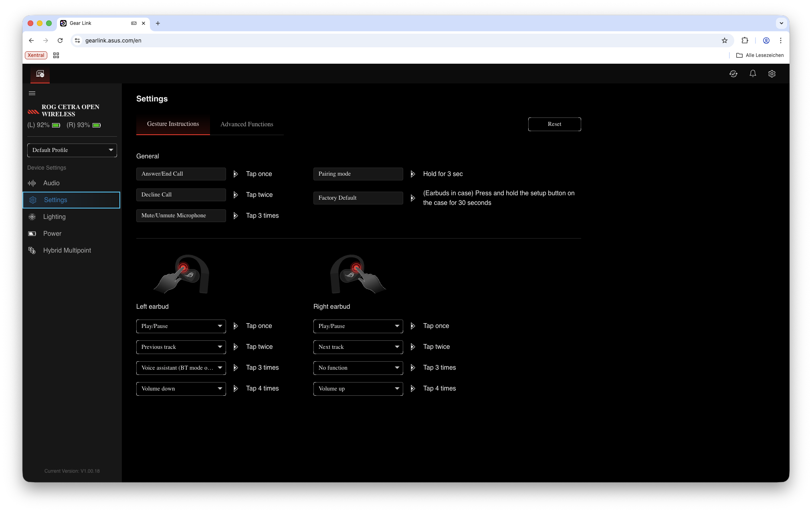Image resolution: width=812 pixels, height=512 pixels.
Task: Click the device manager icon in the top bar
Action: click(40, 74)
